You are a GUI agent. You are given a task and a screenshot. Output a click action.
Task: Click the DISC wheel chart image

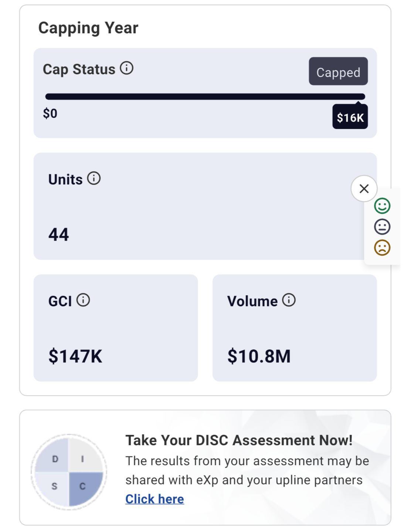[69, 472]
